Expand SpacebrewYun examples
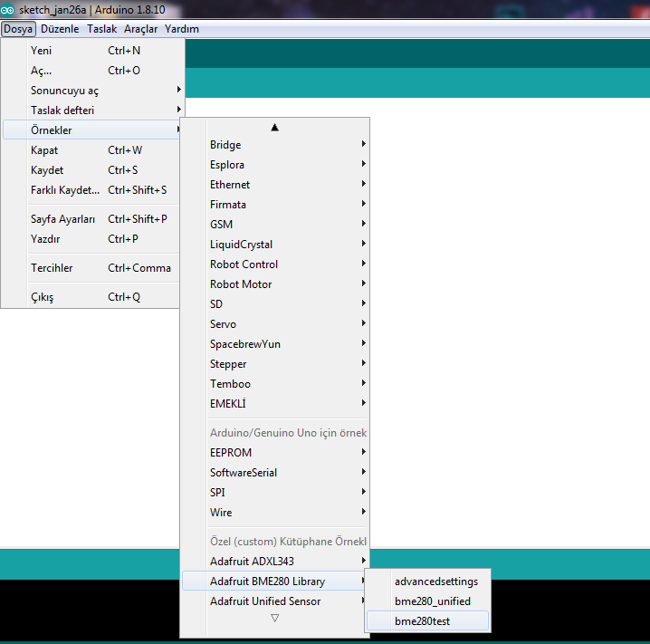Viewport: 650px width, 644px height. coord(275,344)
